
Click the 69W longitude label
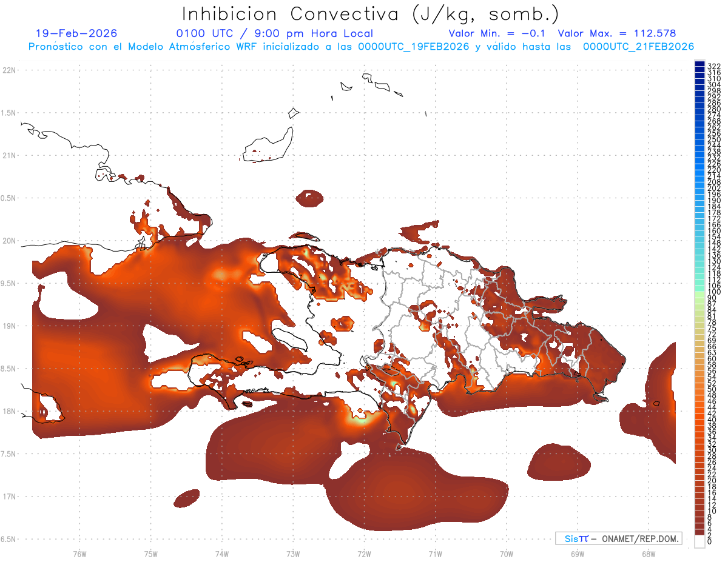pyautogui.click(x=577, y=554)
